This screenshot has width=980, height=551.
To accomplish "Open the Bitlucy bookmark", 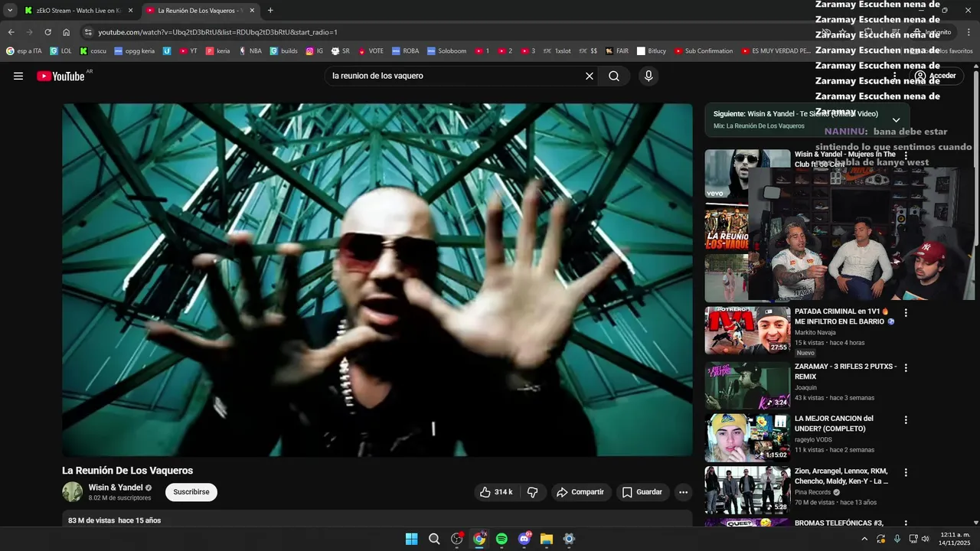I will point(651,51).
